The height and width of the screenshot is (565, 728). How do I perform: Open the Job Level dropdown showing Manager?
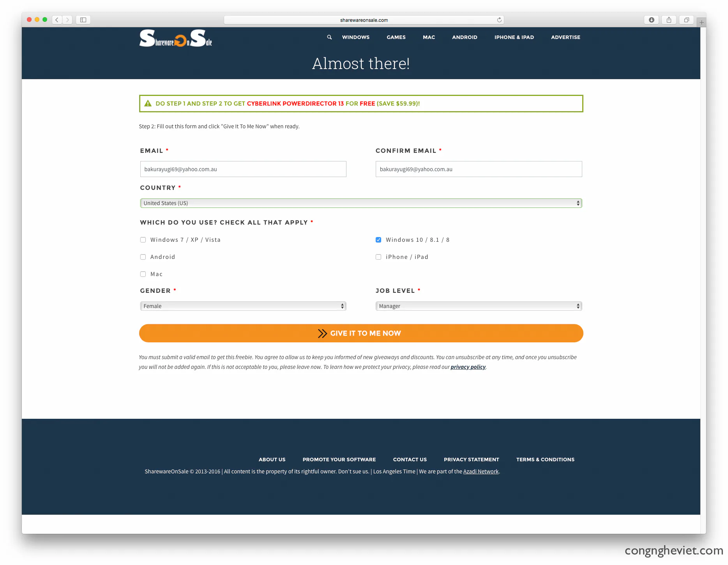pyautogui.click(x=479, y=306)
